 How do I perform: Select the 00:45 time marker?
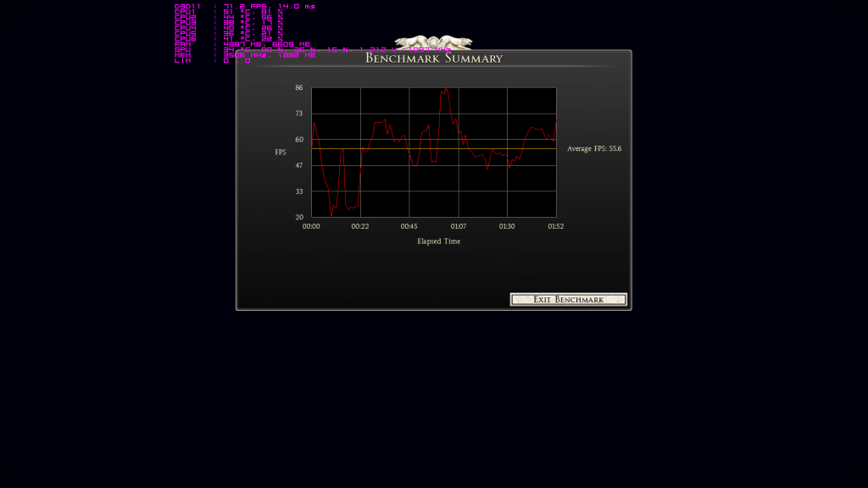pyautogui.click(x=409, y=227)
